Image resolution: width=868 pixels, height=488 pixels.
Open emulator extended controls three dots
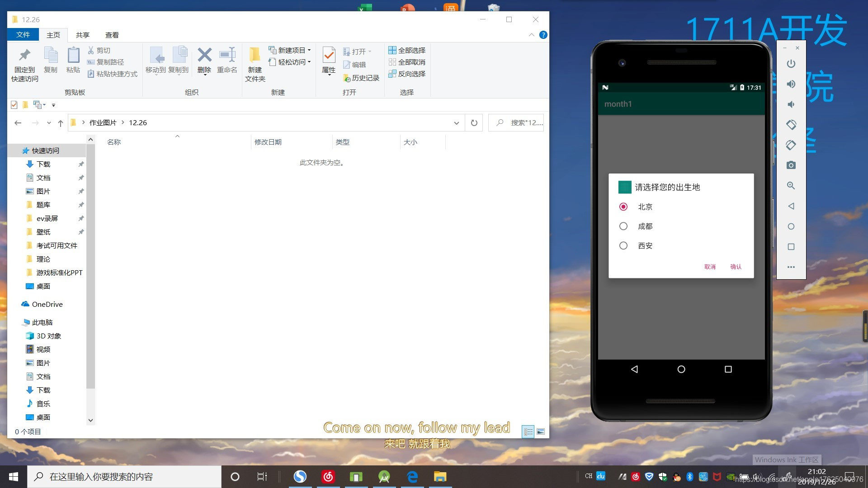tap(791, 267)
